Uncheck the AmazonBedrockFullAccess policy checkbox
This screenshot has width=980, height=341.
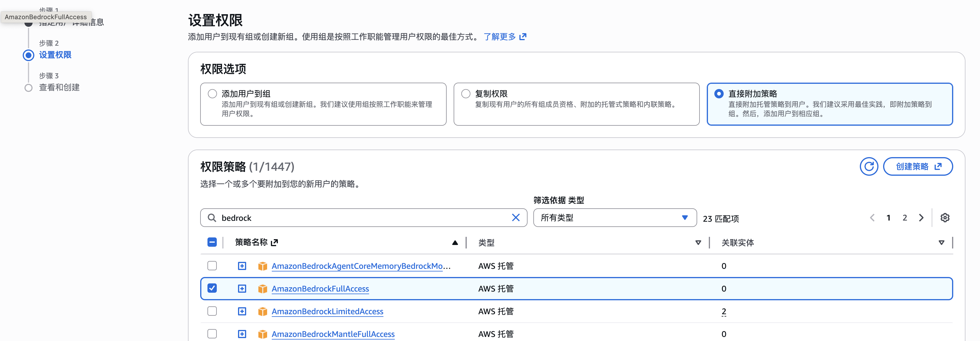(212, 288)
